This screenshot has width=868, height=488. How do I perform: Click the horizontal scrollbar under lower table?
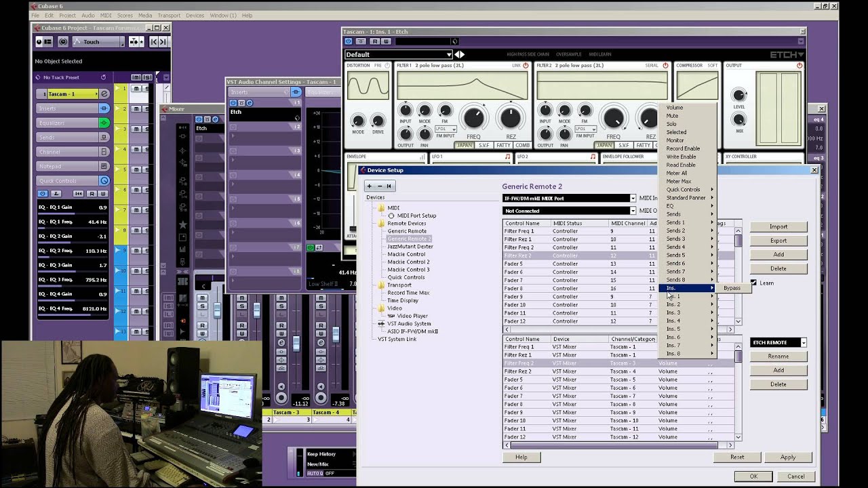tap(618, 445)
